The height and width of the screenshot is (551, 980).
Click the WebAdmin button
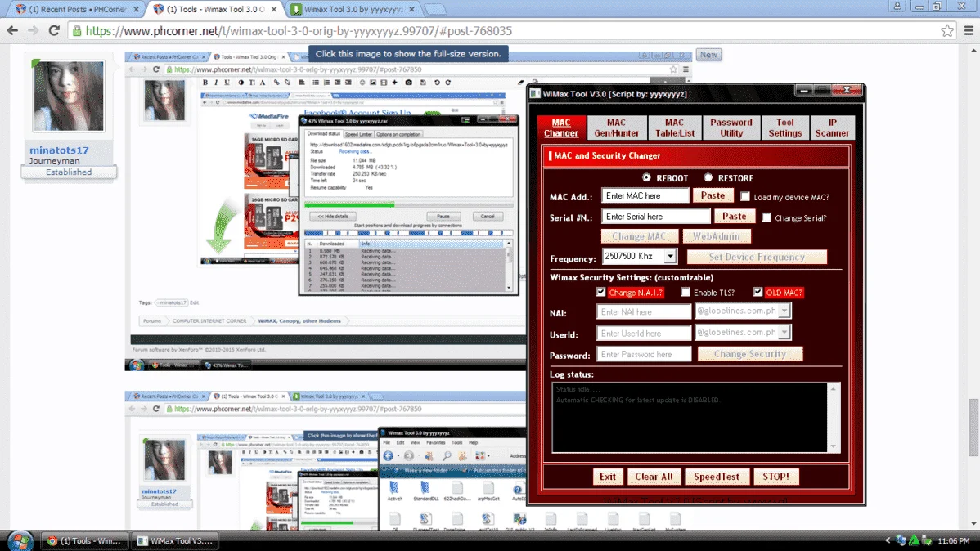pos(717,236)
